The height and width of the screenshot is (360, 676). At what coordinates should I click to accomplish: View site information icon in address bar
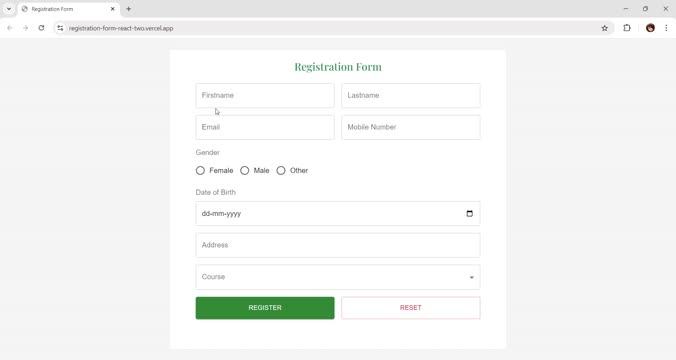coord(60,28)
